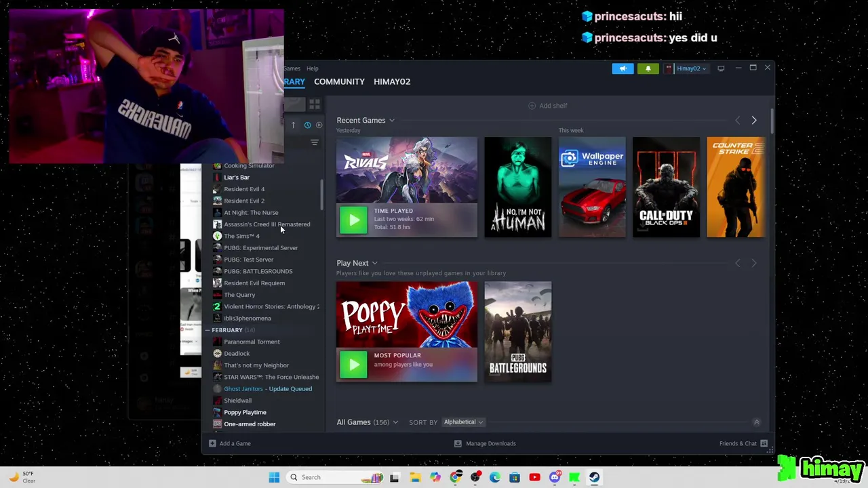Screen dimensions: 868x488
Task: Open the Games menu
Action: click(292, 68)
